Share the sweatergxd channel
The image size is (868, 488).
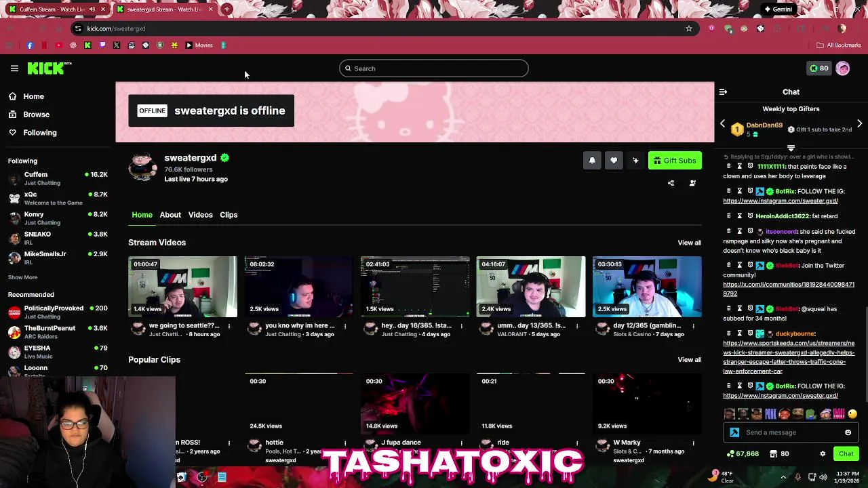pos(671,183)
